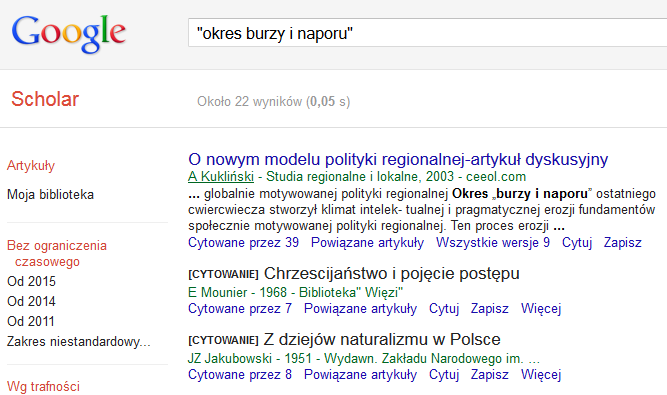Click Cytuj under Kukliński article
Image resolution: width=667 pixels, height=395 pixels.
coord(577,242)
